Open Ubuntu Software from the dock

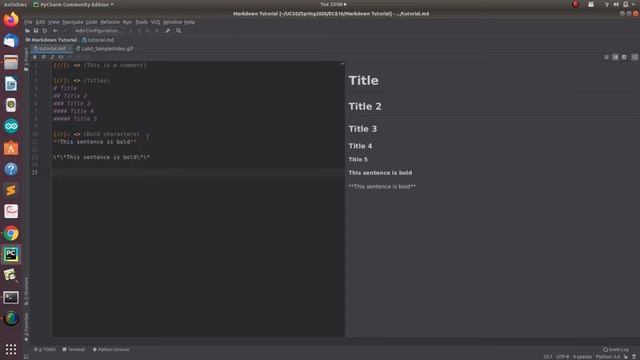[11, 148]
